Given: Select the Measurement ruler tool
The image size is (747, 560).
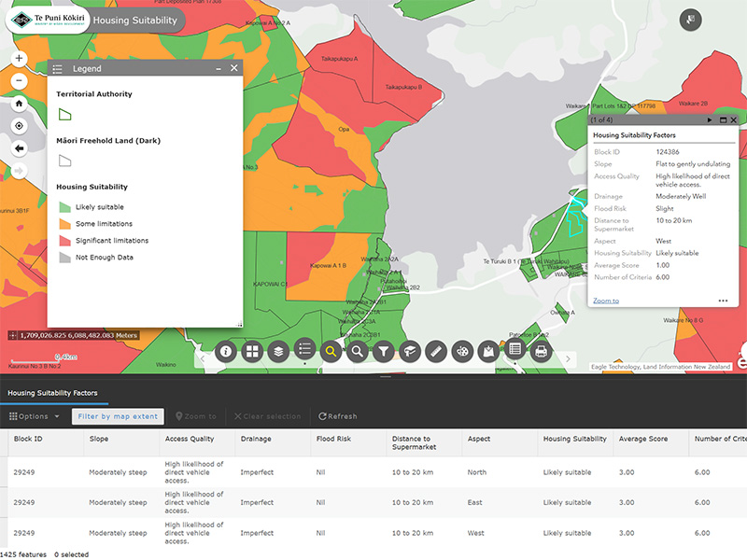Looking at the screenshot, I should [435, 352].
